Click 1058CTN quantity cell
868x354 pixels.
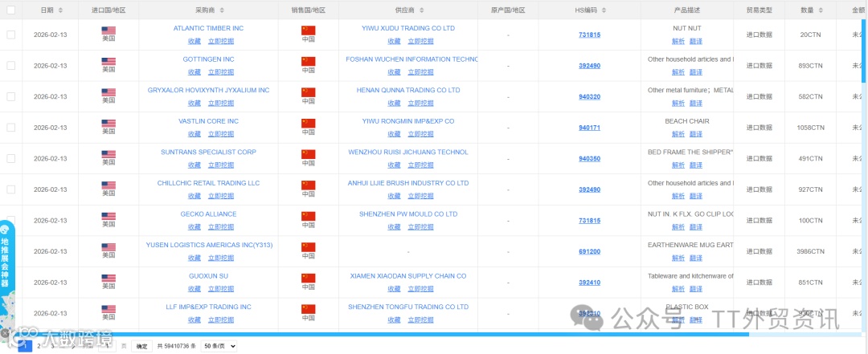coord(810,128)
